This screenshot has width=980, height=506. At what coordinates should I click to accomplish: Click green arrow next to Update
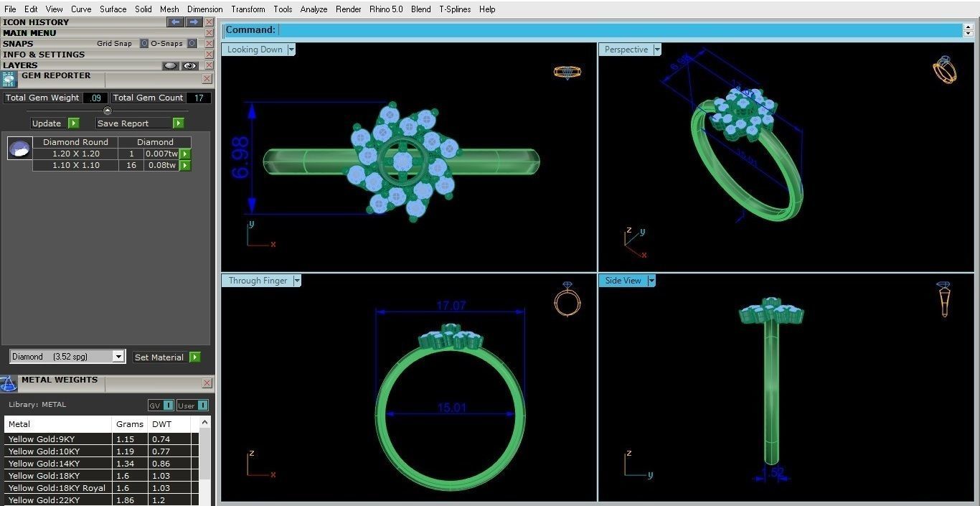pyautogui.click(x=73, y=123)
